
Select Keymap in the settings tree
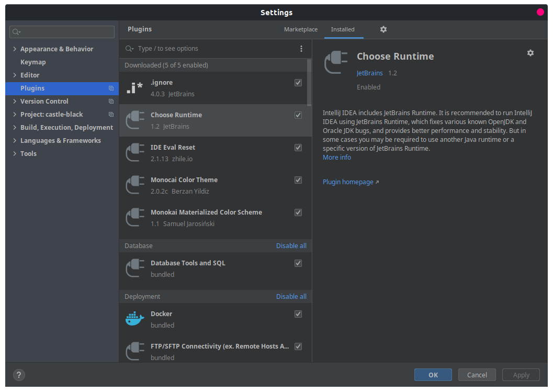(33, 62)
